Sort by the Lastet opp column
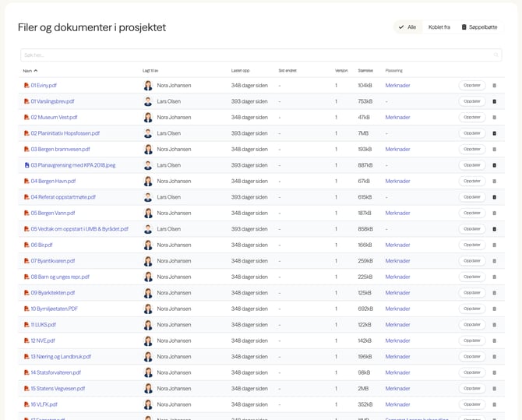The height and width of the screenshot is (420, 522). [x=240, y=70]
